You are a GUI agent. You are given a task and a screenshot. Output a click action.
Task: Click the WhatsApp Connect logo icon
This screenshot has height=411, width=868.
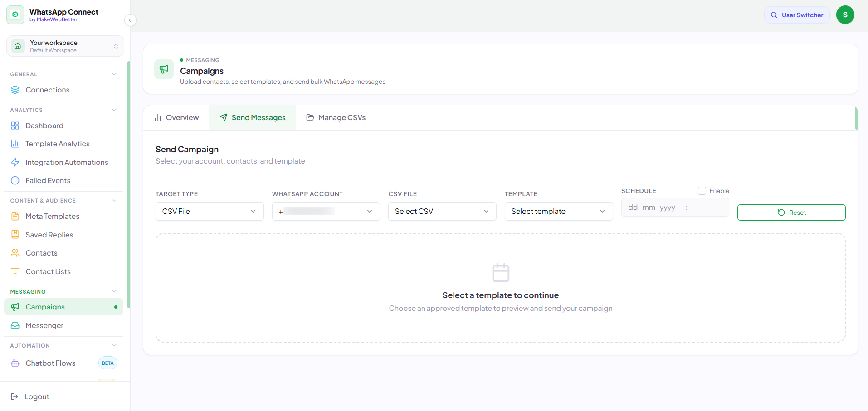tap(15, 15)
